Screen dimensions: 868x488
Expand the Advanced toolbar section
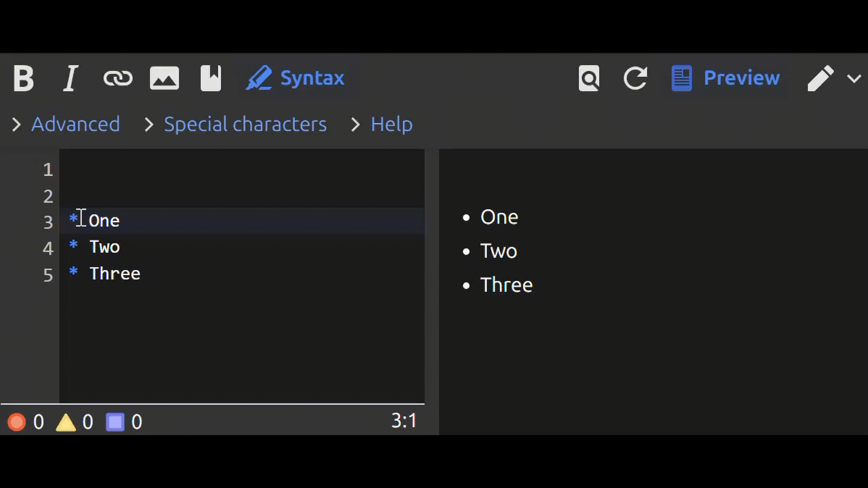click(x=75, y=124)
